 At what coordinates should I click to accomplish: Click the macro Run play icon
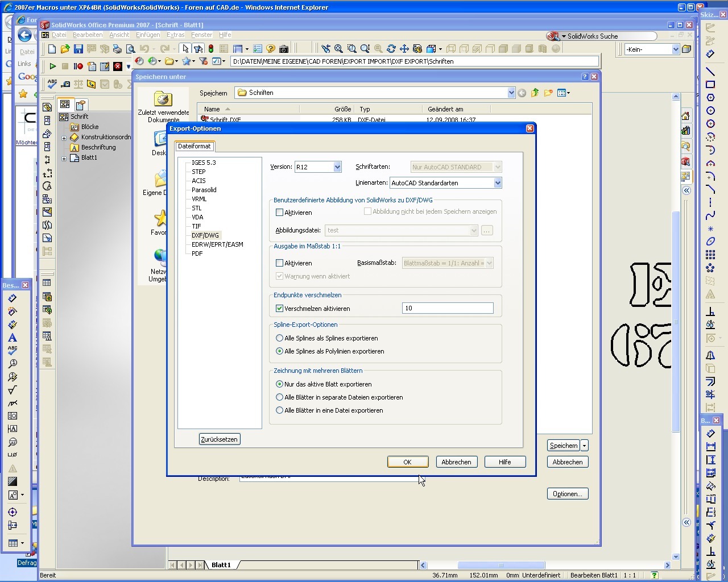coord(52,66)
